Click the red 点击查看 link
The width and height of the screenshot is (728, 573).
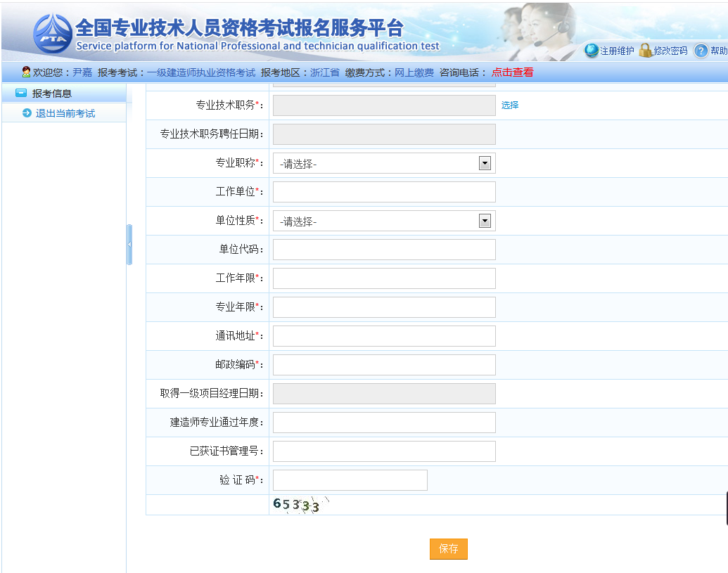512,72
